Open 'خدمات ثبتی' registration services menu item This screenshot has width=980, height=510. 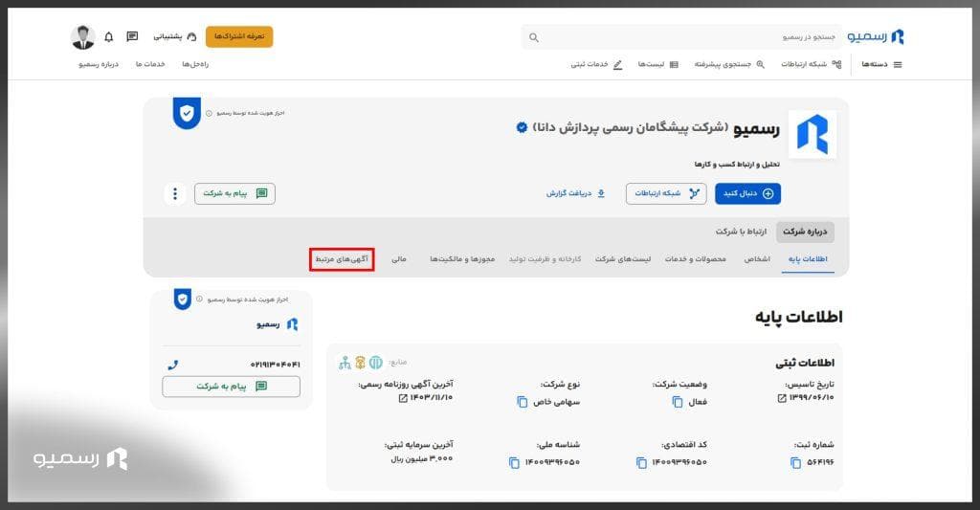[596, 64]
